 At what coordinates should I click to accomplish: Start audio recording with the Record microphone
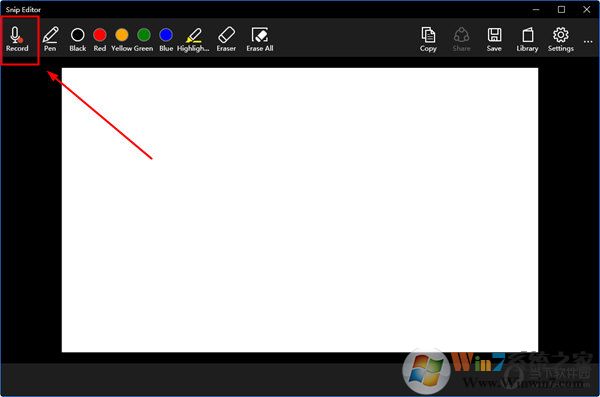[x=17, y=39]
